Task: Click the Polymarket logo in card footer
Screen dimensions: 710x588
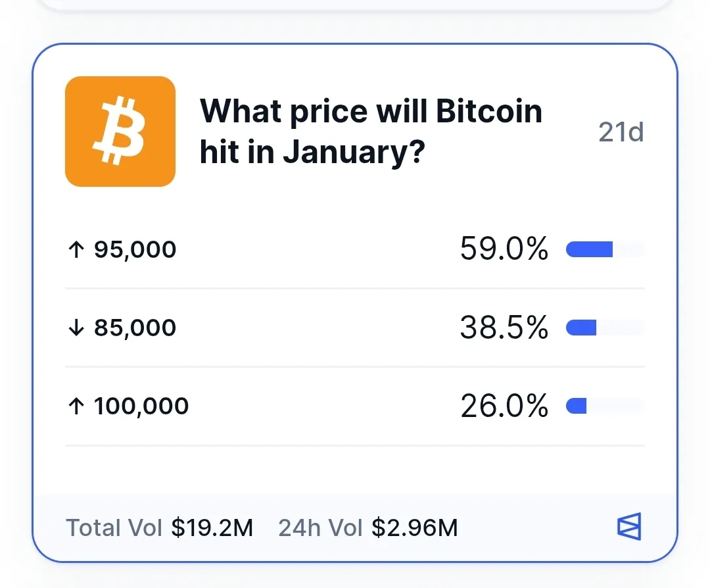Action: (628, 527)
